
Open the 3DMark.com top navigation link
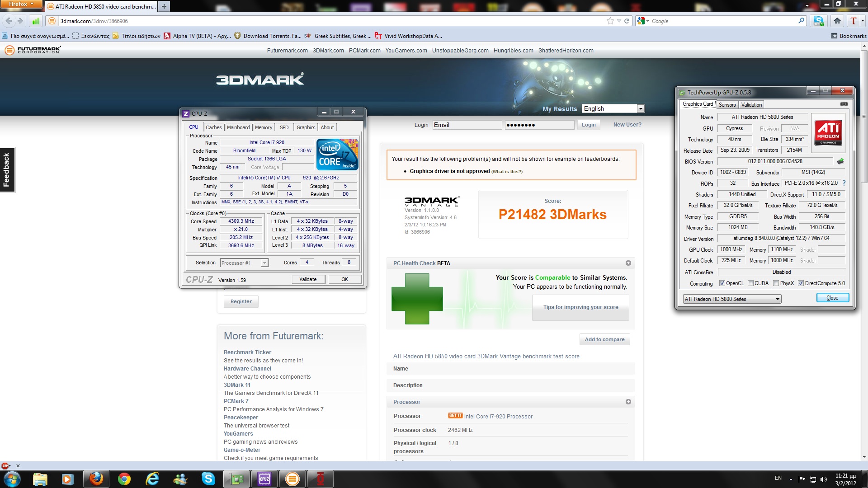[328, 51]
